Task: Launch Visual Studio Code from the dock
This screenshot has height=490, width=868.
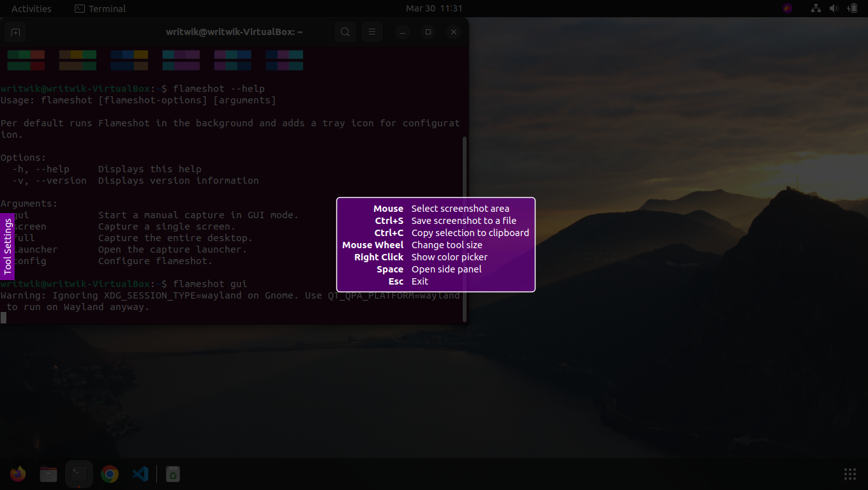Action: click(140, 474)
